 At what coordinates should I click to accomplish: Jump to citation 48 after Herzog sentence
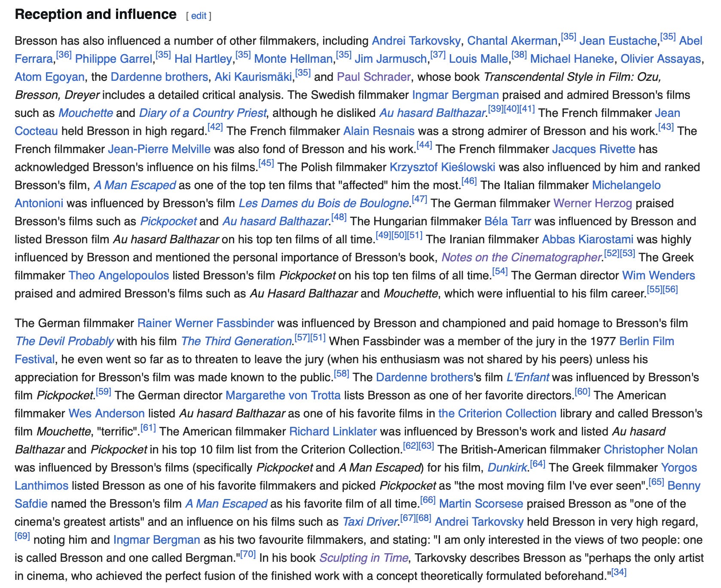tap(339, 217)
